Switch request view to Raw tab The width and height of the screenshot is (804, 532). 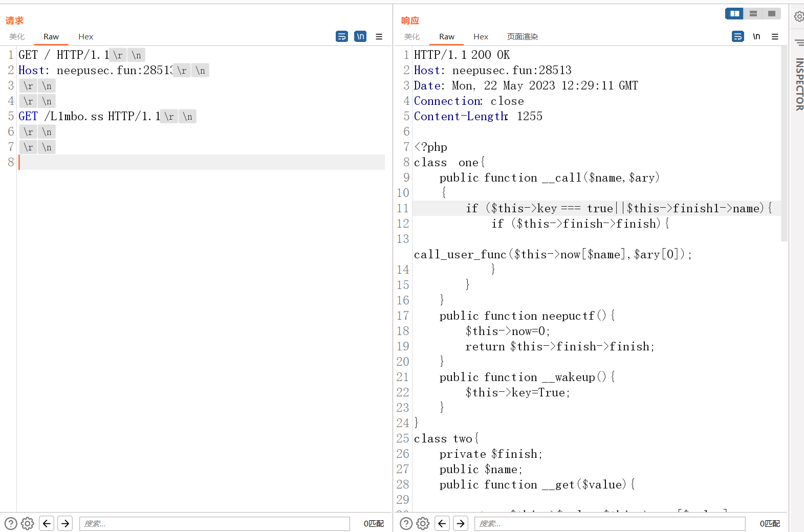51,36
